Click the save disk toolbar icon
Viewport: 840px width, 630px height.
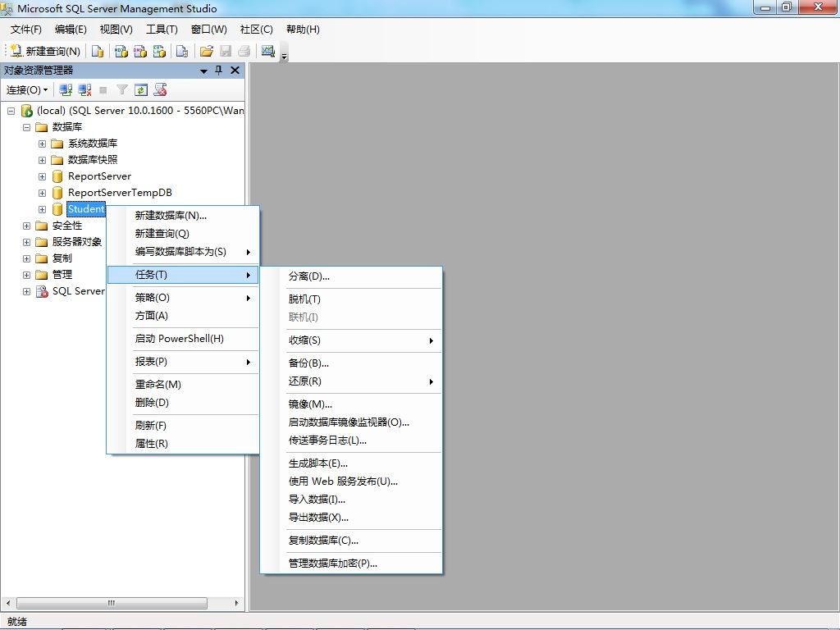point(226,51)
